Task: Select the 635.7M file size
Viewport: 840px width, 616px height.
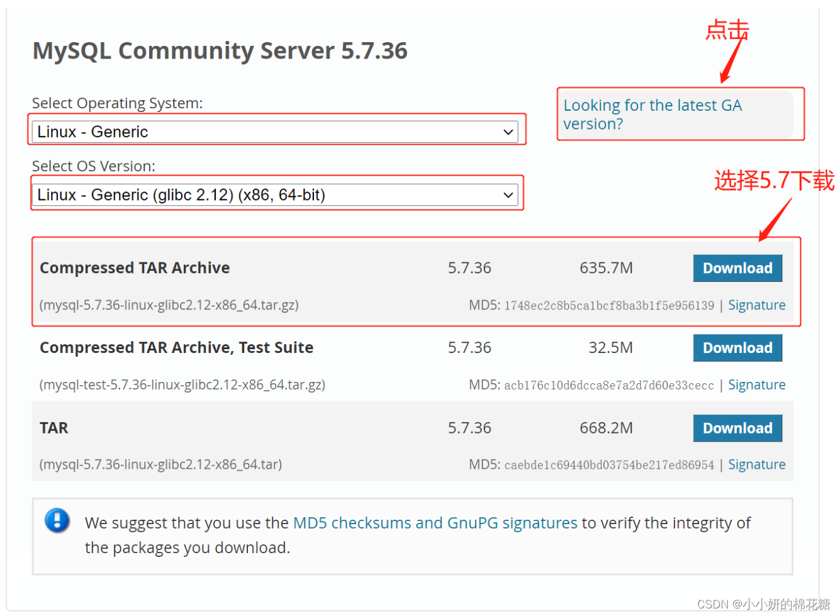Action: coord(606,268)
